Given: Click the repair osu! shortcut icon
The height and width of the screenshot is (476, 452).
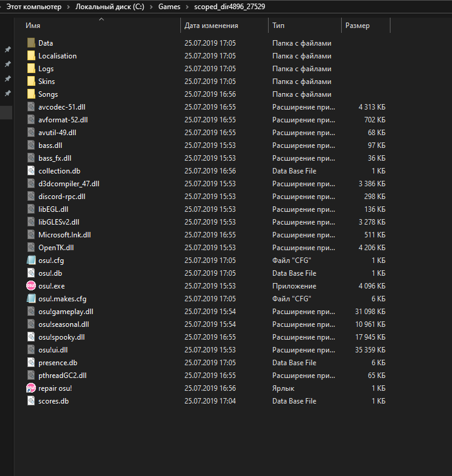Looking at the screenshot, I should click(x=31, y=388).
